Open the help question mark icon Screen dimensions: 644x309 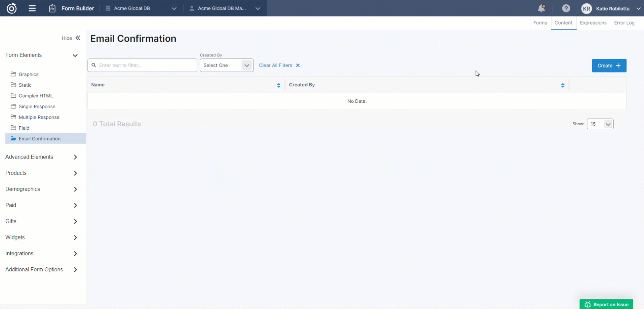point(566,8)
